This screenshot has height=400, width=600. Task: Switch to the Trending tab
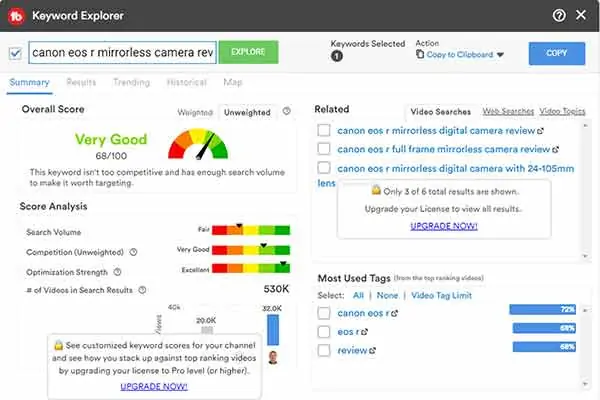[131, 82]
